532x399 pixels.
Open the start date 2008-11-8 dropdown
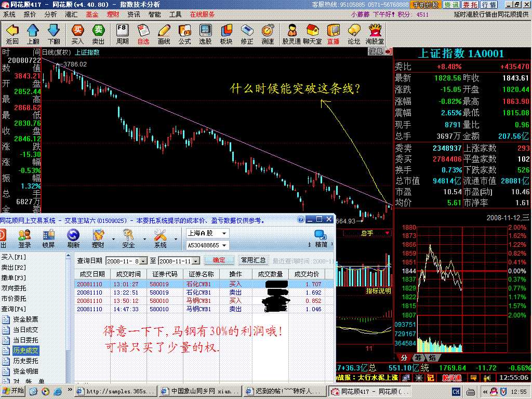(143, 261)
